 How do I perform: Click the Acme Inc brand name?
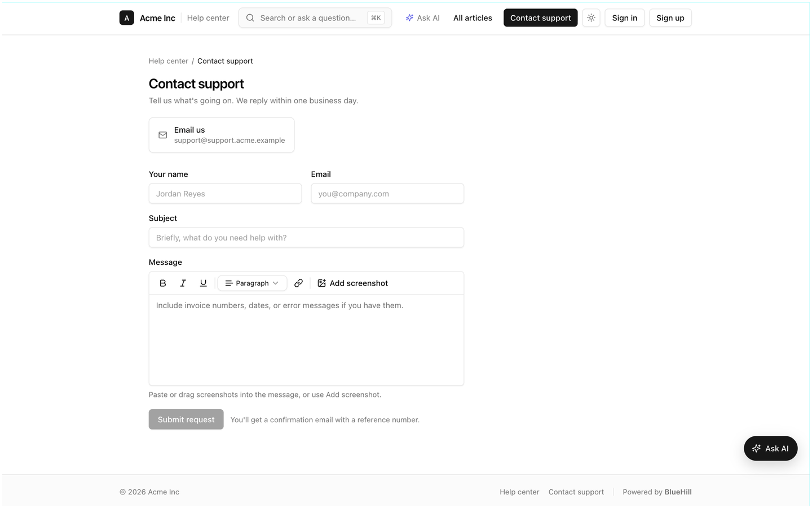point(157,18)
